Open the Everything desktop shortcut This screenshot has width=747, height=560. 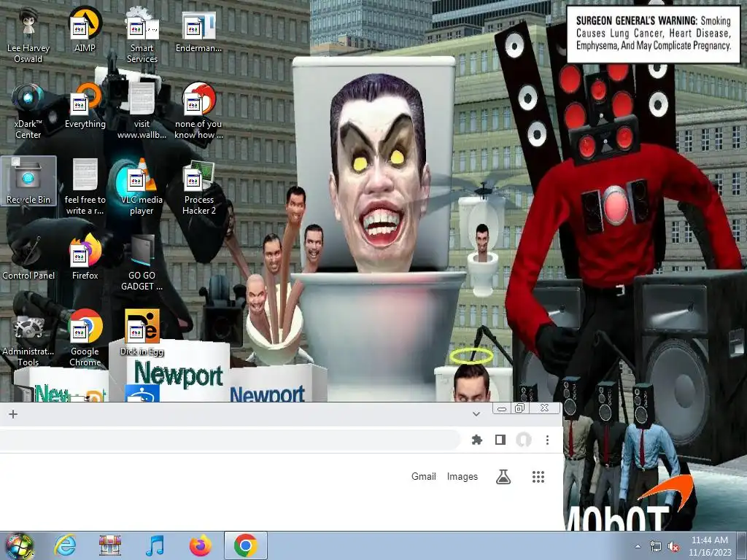click(x=85, y=106)
